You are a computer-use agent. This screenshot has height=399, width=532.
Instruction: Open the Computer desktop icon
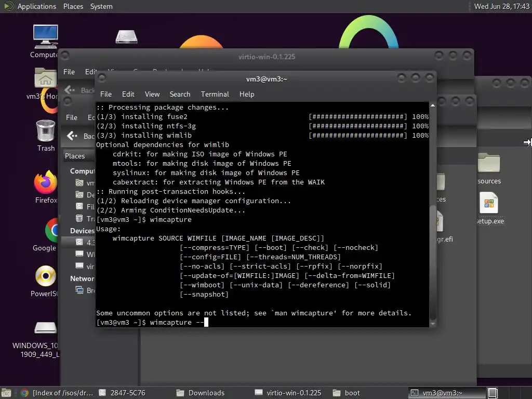(46, 37)
